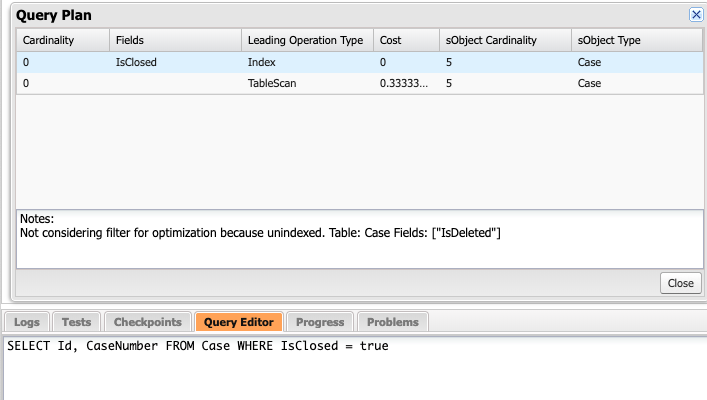Image resolution: width=707 pixels, height=400 pixels.
Task: Click the 0.33333... cost cell
Action: pos(404,83)
